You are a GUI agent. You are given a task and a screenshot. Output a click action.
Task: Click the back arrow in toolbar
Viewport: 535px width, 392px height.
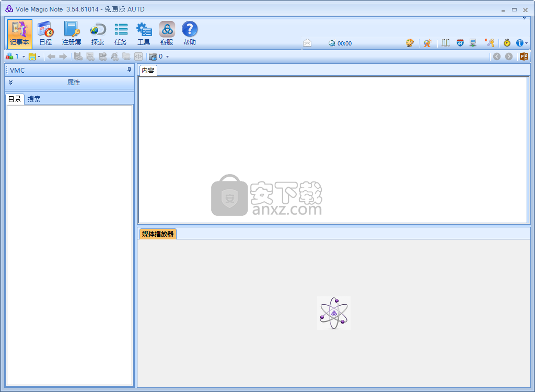tap(51, 56)
